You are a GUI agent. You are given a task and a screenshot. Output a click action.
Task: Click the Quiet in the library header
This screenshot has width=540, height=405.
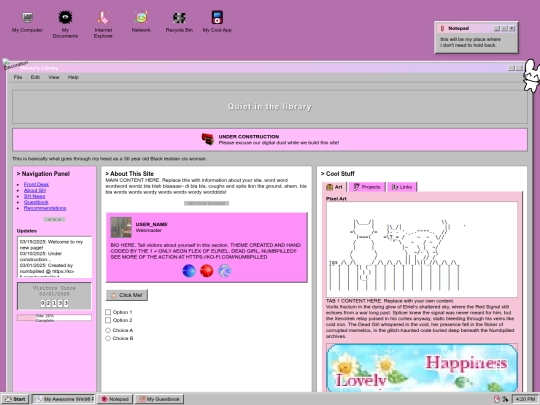(x=270, y=107)
